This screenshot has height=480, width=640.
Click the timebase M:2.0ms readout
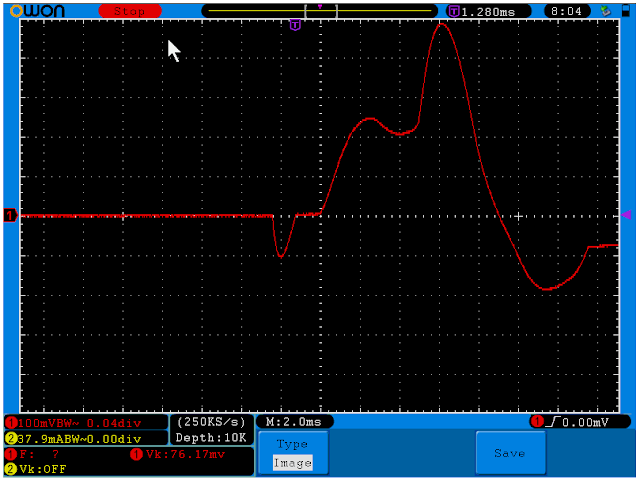pyautogui.click(x=294, y=422)
